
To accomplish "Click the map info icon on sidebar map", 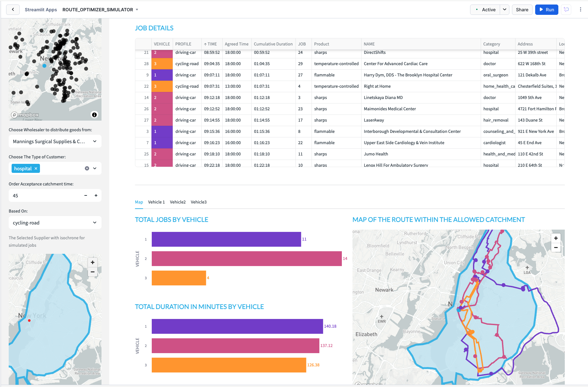I will point(94,115).
